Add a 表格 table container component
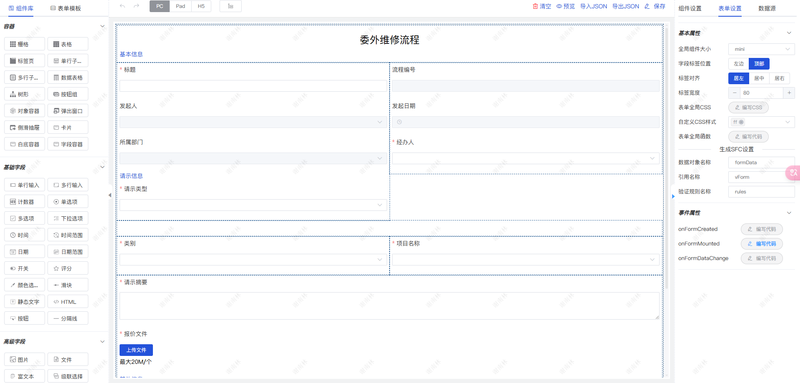800x383 pixels. (68, 44)
